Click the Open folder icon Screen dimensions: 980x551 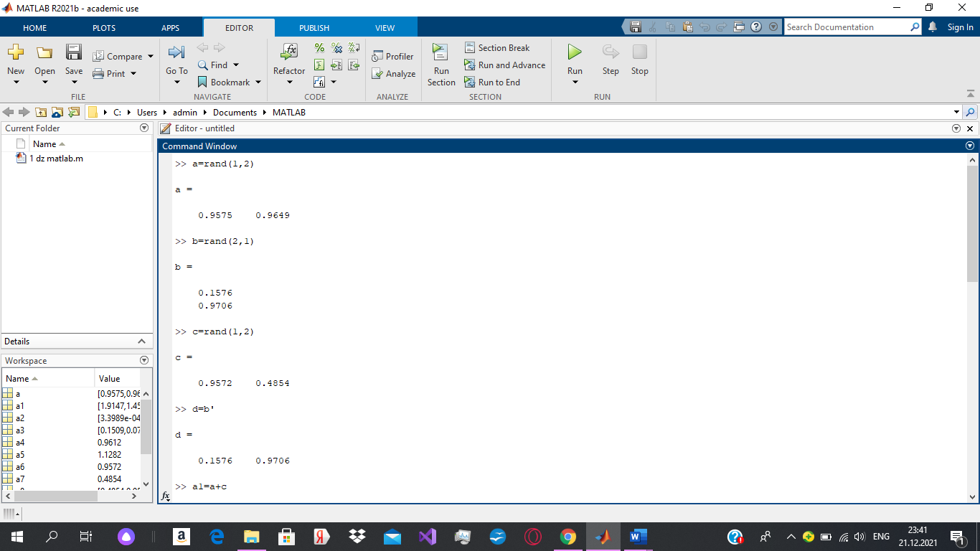click(44, 52)
